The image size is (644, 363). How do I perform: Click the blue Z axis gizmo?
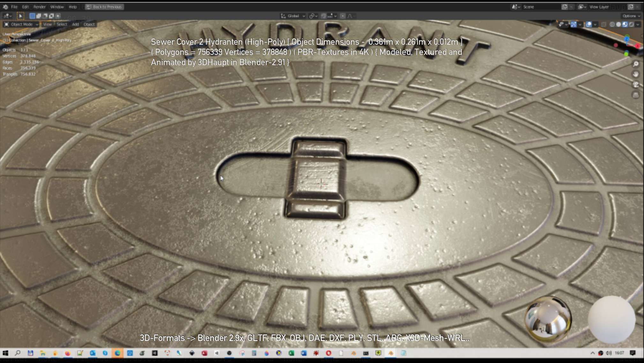[x=627, y=39]
